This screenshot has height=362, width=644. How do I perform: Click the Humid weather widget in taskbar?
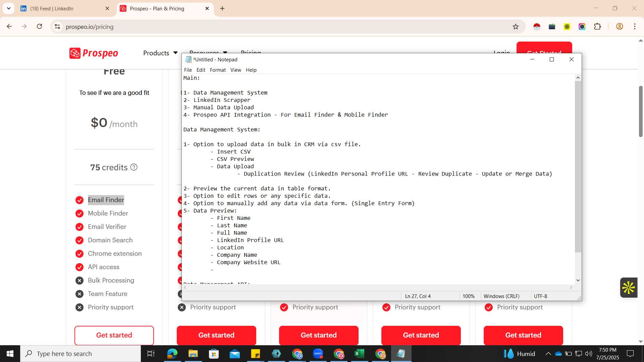520,354
